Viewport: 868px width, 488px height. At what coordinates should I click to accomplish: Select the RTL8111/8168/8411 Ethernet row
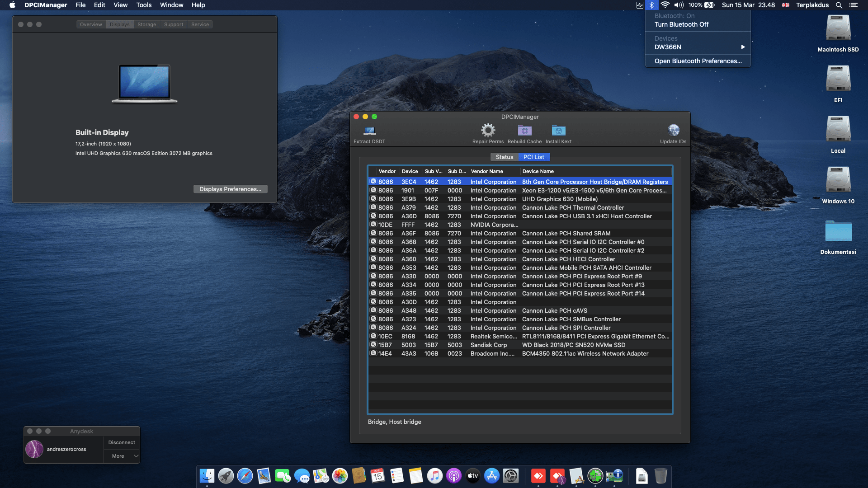coord(520,336)
